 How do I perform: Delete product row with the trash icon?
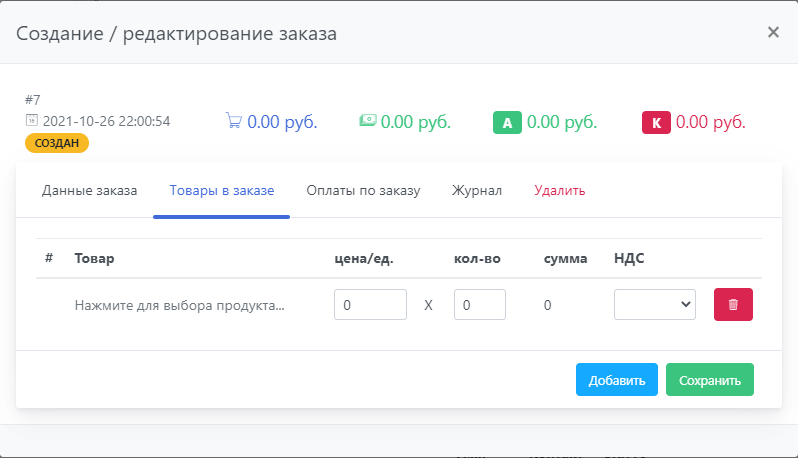pos(733,305)
